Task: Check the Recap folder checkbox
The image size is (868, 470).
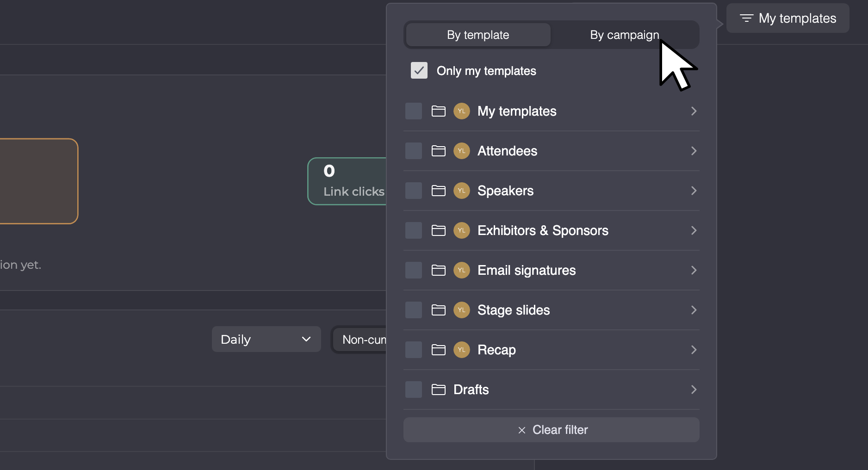Action: [414, 350]
